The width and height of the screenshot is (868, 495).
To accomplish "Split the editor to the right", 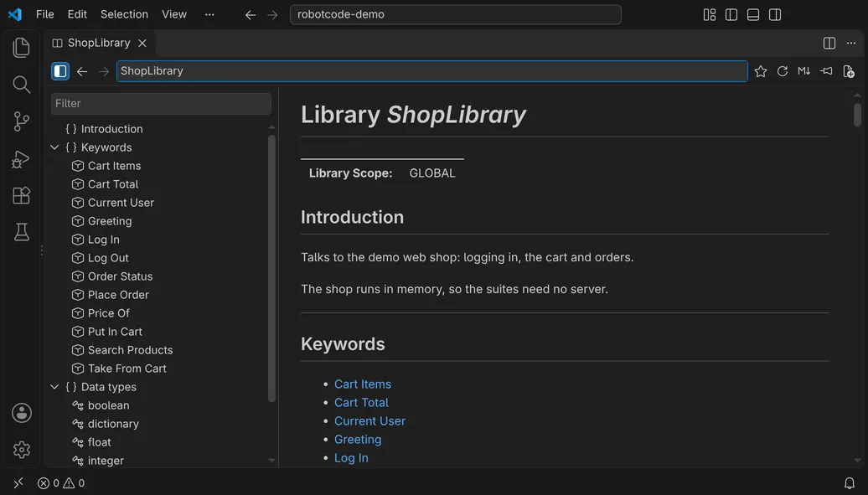I will point(829,44).
